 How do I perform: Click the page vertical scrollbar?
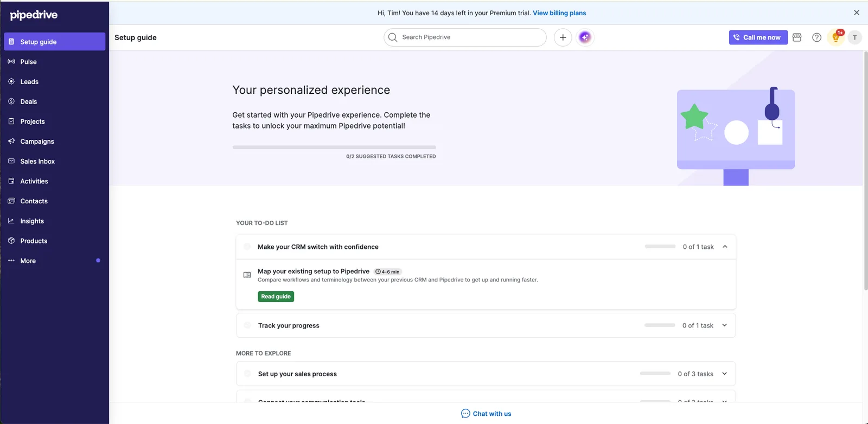tap(865, 171)
